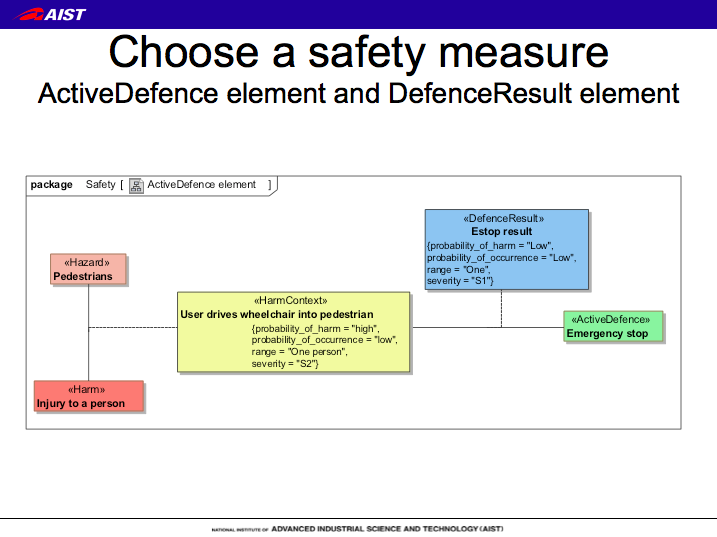Click the subtitle mentioning DefenceResult element

[358, 94]
